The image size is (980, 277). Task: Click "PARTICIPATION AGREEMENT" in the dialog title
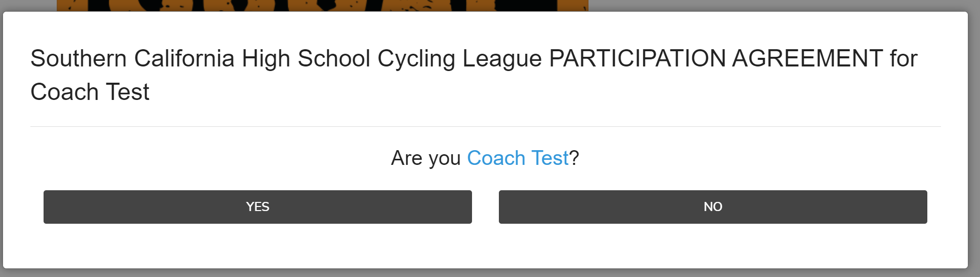pos(716,58)
